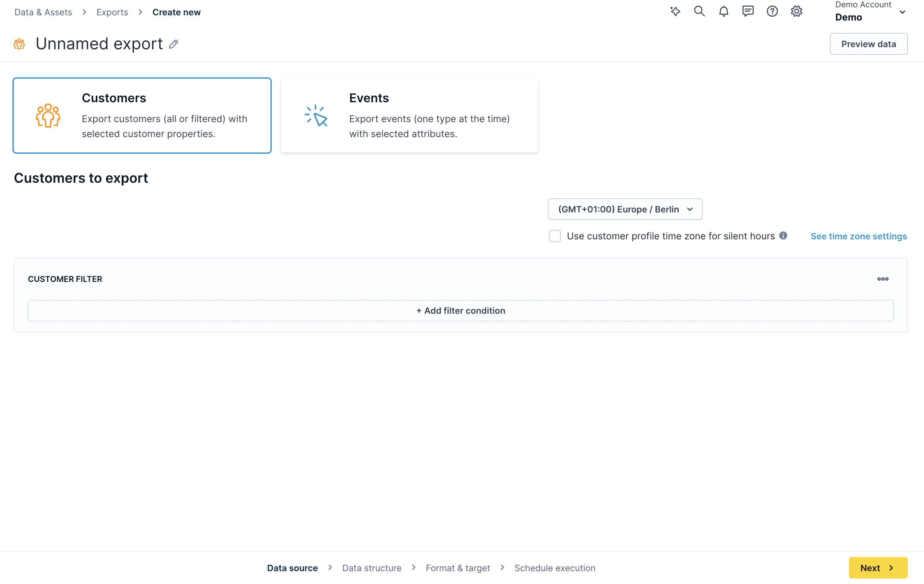Open the (GMT+01:00) Europe / Berlin timezone dropdown
Viewport: 924px width, 584px height.
tap(625, 209)
